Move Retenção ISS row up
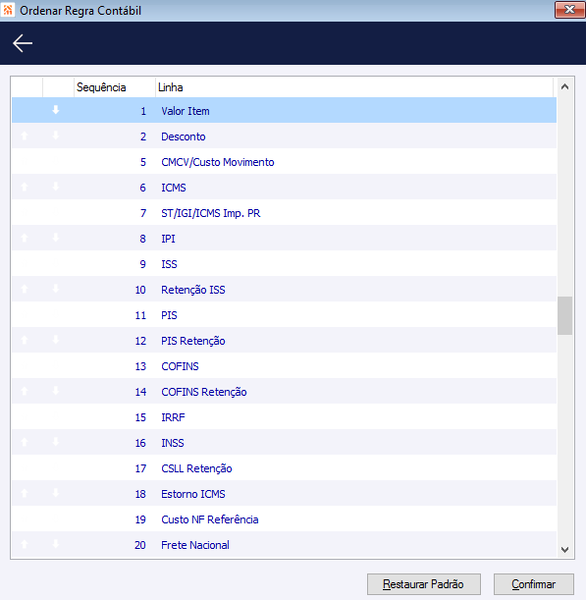 [x=24, y=289]
